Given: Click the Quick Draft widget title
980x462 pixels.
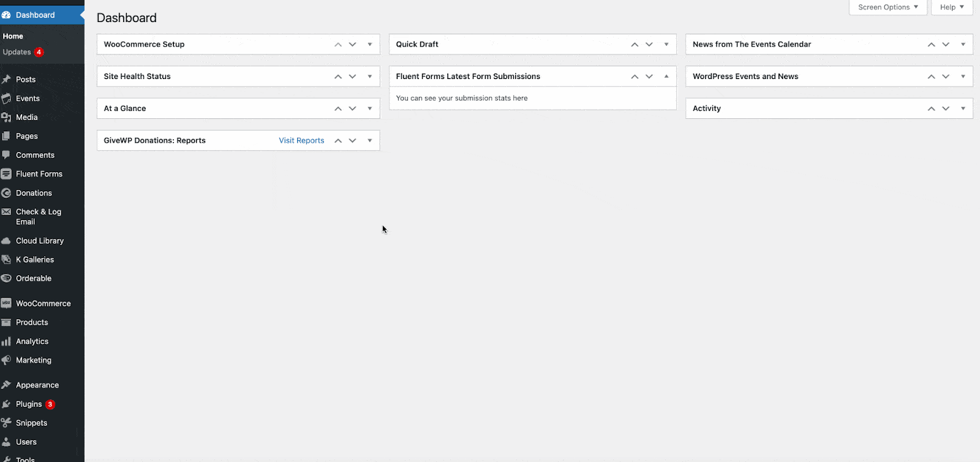Looking at the screenshot, I should click(417, 44).
